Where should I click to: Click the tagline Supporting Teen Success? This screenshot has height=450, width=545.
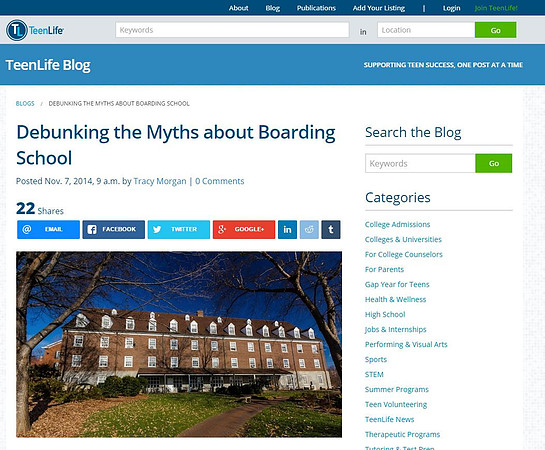(x=443, y=65)
